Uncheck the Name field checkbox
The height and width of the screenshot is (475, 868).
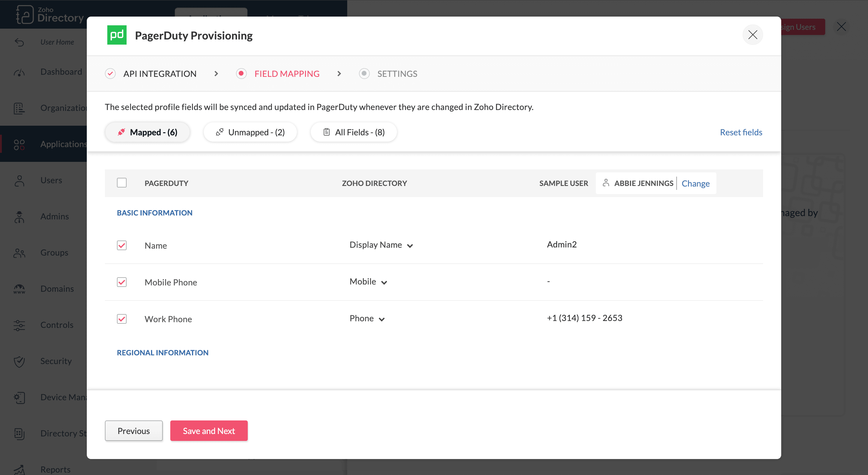click(122, 245)
